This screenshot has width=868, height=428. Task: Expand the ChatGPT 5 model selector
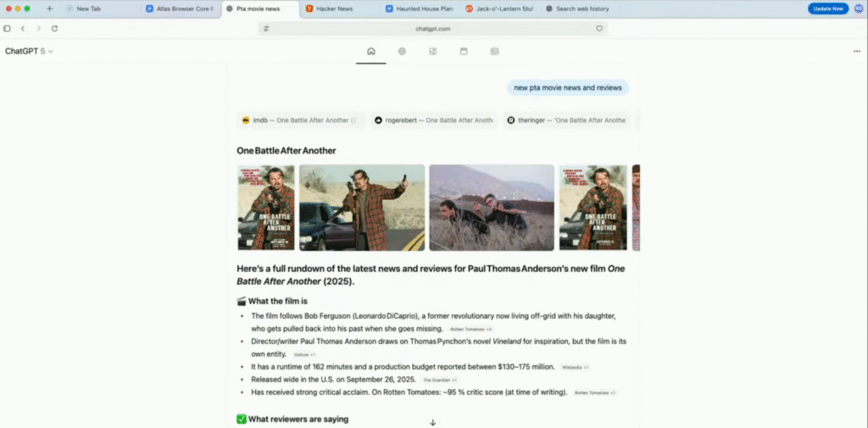[x=29, y=52]
